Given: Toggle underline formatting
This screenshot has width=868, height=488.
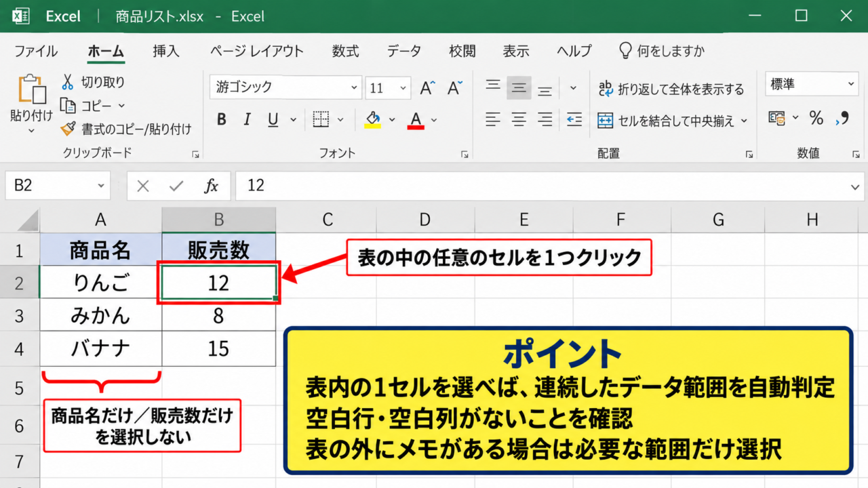Looking at the screenshot, I should [x=273, y=120].
